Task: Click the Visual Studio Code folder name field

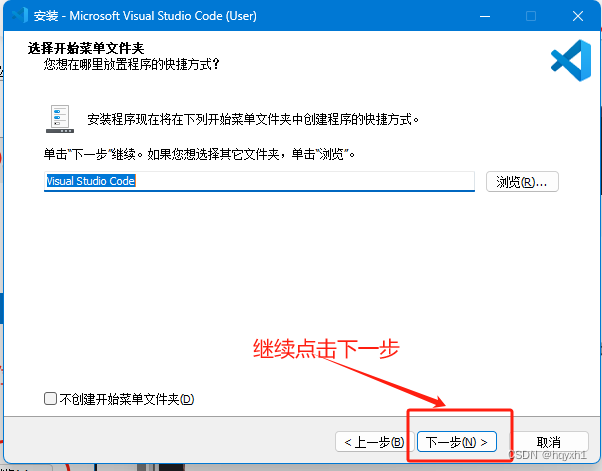Action: 259,181
